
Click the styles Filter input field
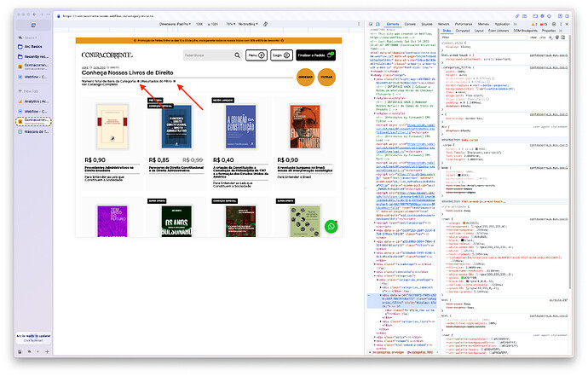coord(484,38)
